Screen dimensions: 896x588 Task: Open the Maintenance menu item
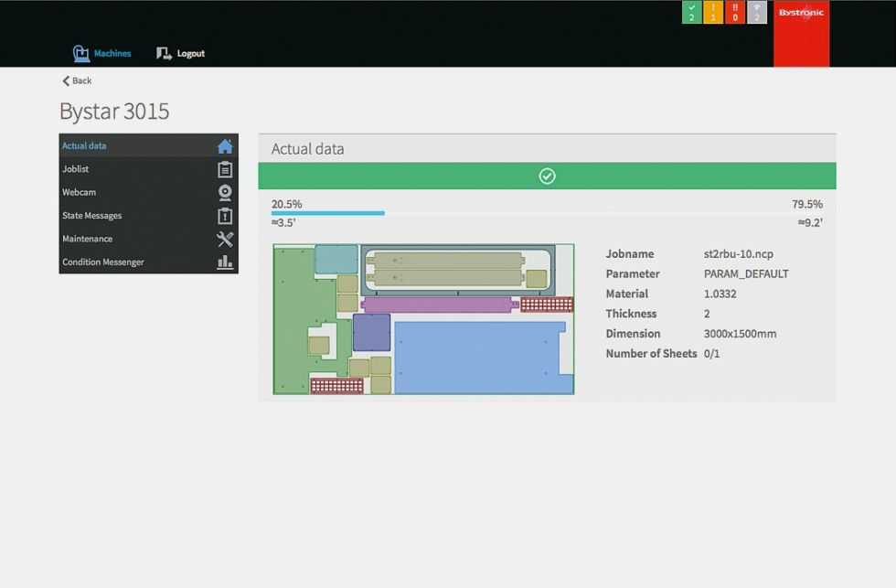[148, 239]
